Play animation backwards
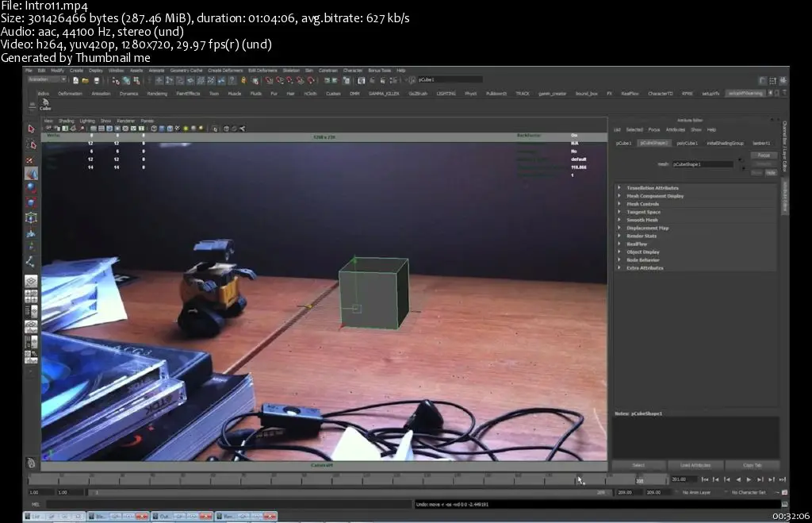The image size is (812, 523). [738, 479]
